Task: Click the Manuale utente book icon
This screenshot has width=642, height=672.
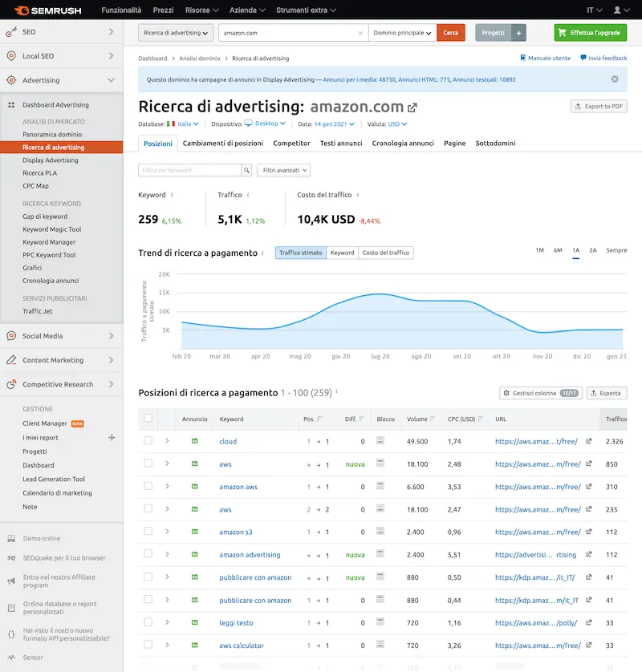Action: [522, 58]
